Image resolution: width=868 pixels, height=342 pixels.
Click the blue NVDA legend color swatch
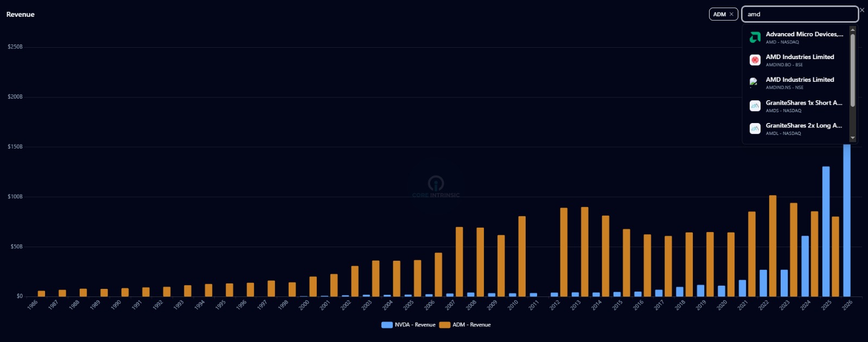pyautogui.click(x=387, y=325)
